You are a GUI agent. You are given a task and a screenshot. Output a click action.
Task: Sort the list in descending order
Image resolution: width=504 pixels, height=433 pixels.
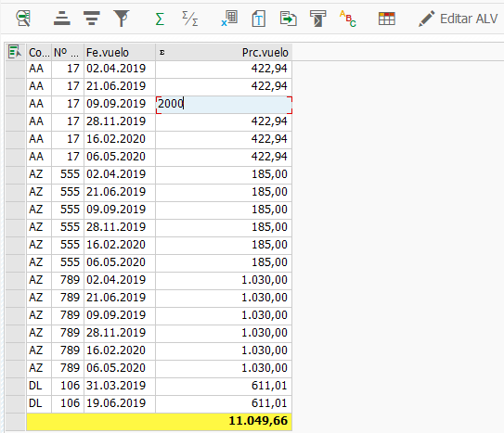click(92, 19)
